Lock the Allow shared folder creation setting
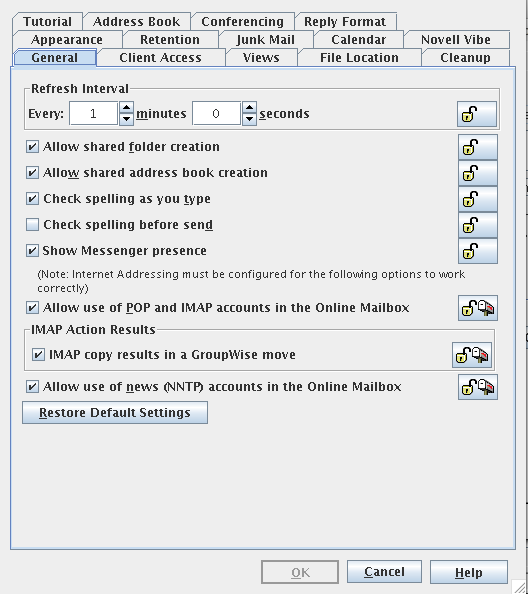The height and width of the screenshot is (594, 528). (478, 147)
